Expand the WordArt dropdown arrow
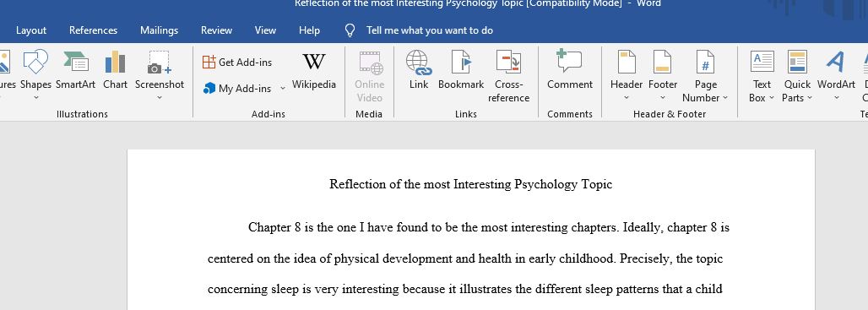 pos(836,97)
